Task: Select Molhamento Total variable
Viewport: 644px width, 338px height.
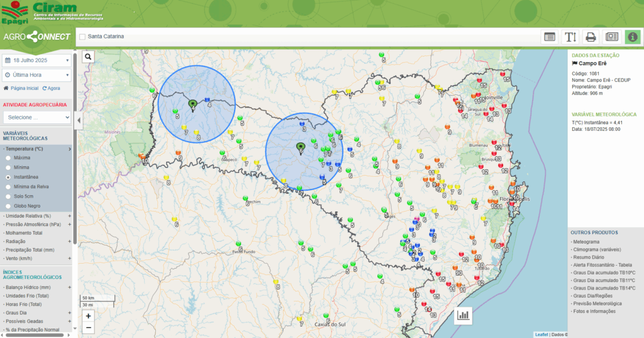Action: [24, 233]
